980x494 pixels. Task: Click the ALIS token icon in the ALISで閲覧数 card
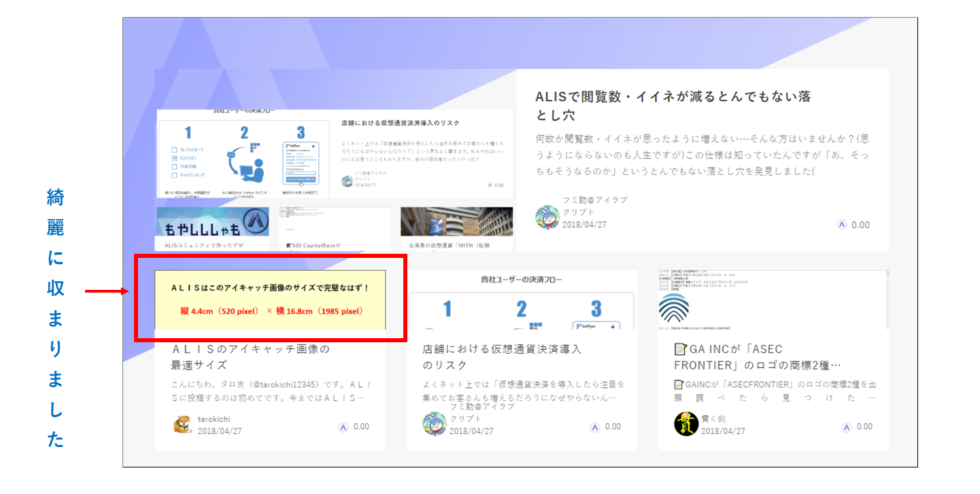pyautogui.click(x=841, y=225)
